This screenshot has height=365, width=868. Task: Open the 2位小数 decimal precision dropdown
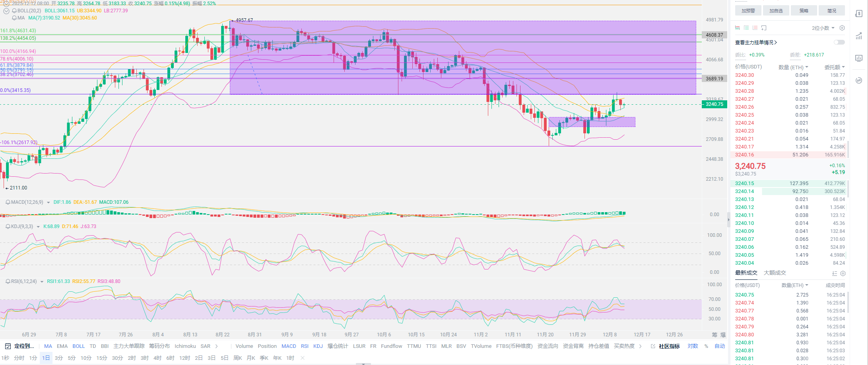click(823, 28)
